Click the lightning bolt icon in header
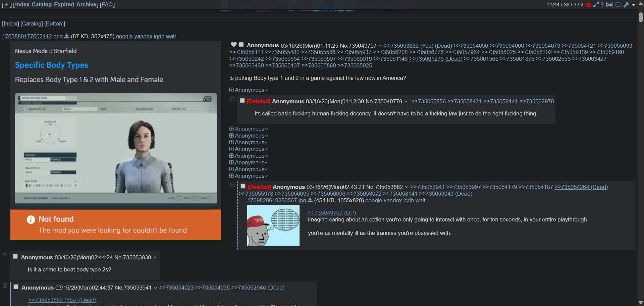 click(602, 5)
